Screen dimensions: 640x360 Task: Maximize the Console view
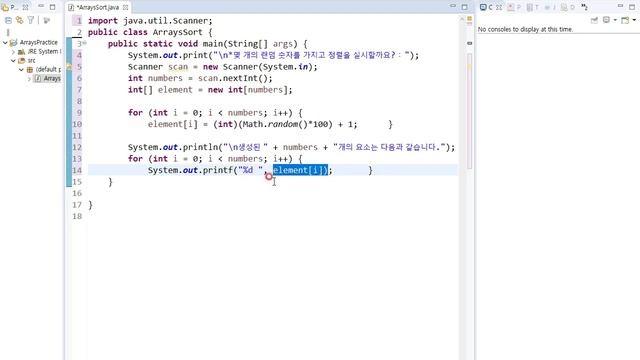point(632,7)
